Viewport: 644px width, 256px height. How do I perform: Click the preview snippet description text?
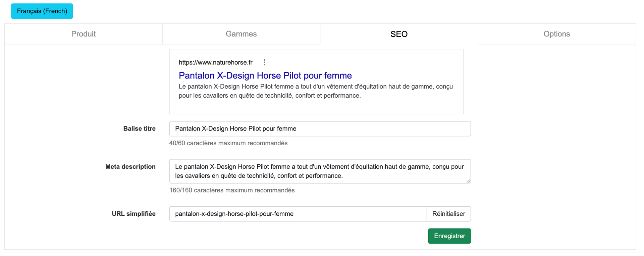click(x=315, y=91)
